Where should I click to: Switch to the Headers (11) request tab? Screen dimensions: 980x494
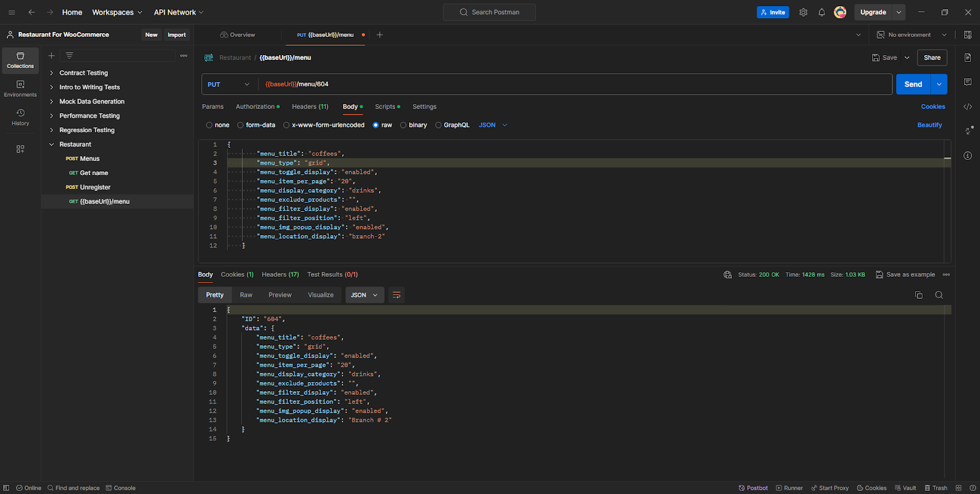click(x=310, y=107)
